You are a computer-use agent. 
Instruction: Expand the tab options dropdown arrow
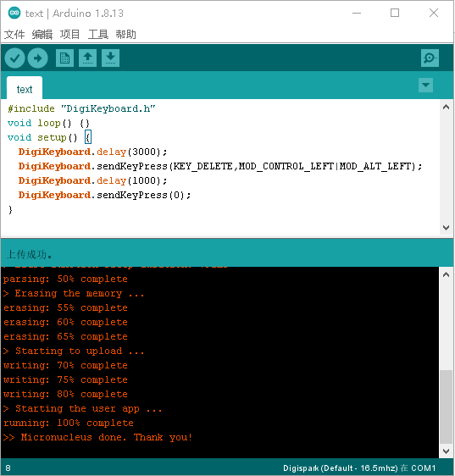coord(425,85)
